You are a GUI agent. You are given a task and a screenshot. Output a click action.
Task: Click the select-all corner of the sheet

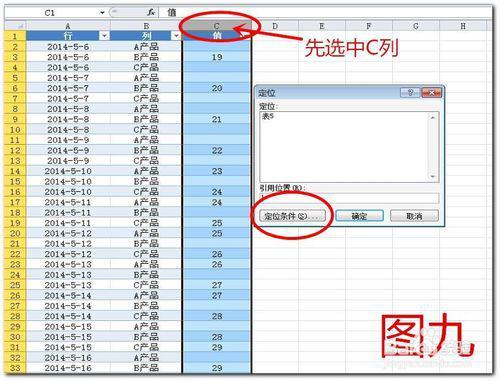coord(15,26)
